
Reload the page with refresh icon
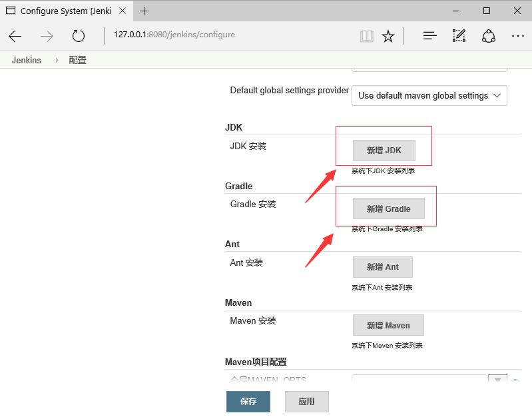click(x=79, y=36)
